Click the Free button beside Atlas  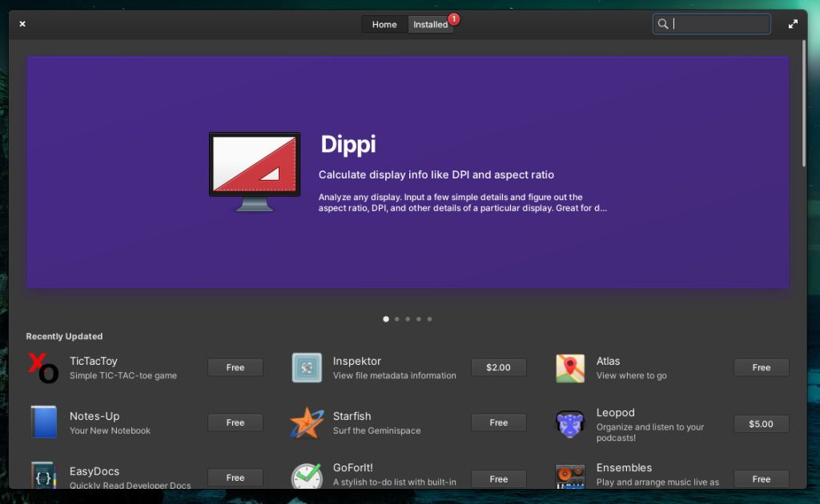(761, 367)
